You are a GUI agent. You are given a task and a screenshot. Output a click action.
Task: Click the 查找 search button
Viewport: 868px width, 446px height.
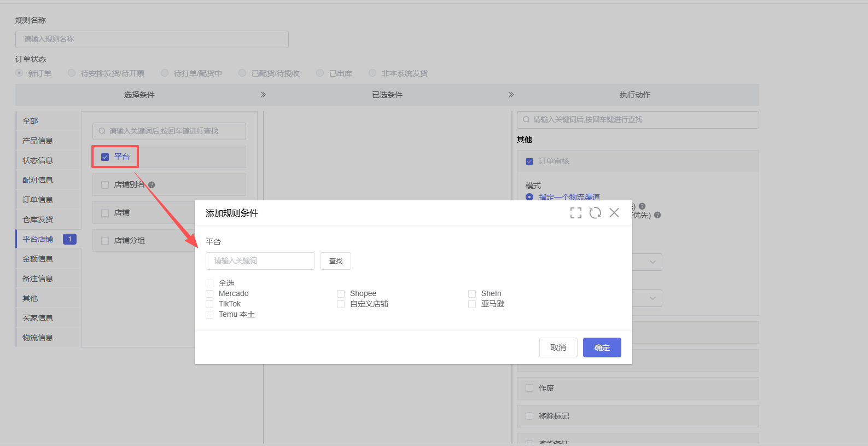tap(335, 261)
